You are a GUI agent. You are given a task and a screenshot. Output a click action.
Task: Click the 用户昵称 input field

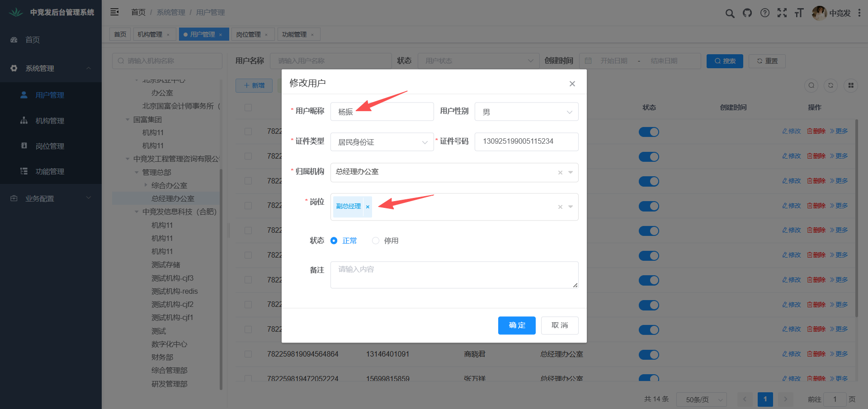[382, 112]
